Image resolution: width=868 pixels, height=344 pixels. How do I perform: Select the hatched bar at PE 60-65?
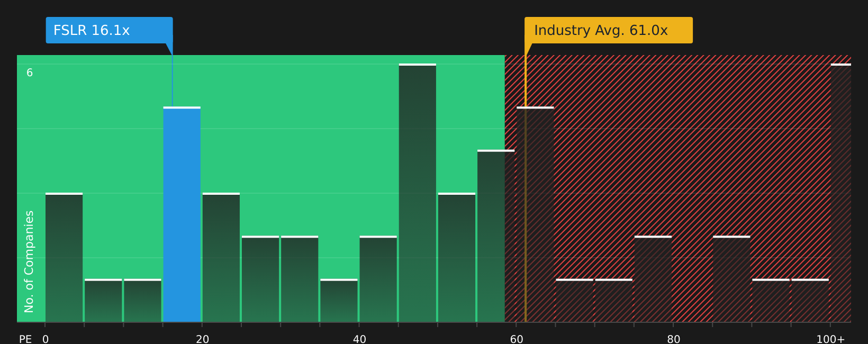535,214
